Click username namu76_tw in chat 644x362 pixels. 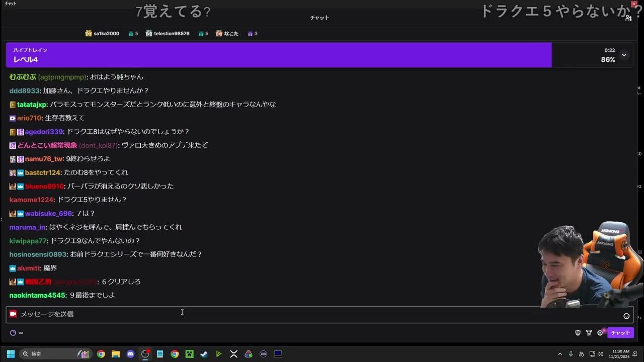[44, 159]
